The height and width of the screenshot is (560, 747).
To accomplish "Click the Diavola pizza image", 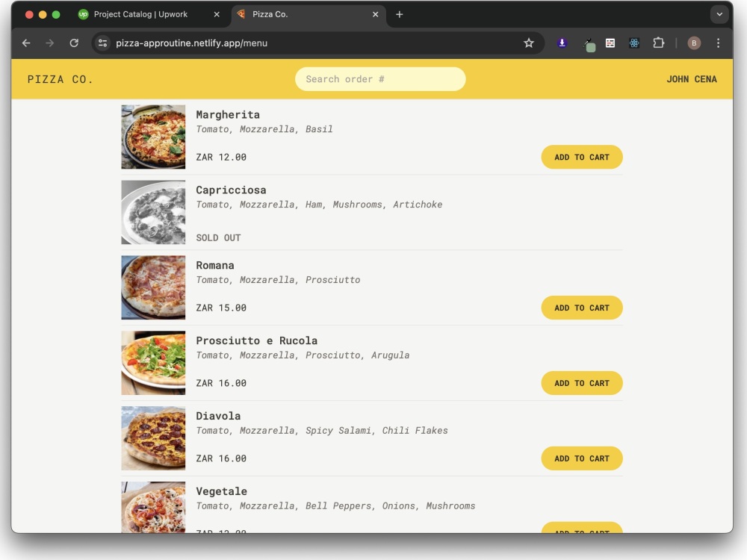I will pos(153,438).
